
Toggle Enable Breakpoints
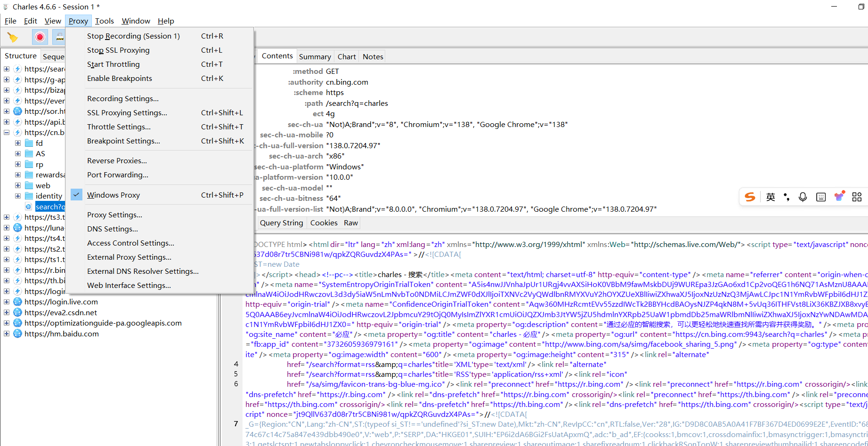pyautogui.click(x=159, y=79)
